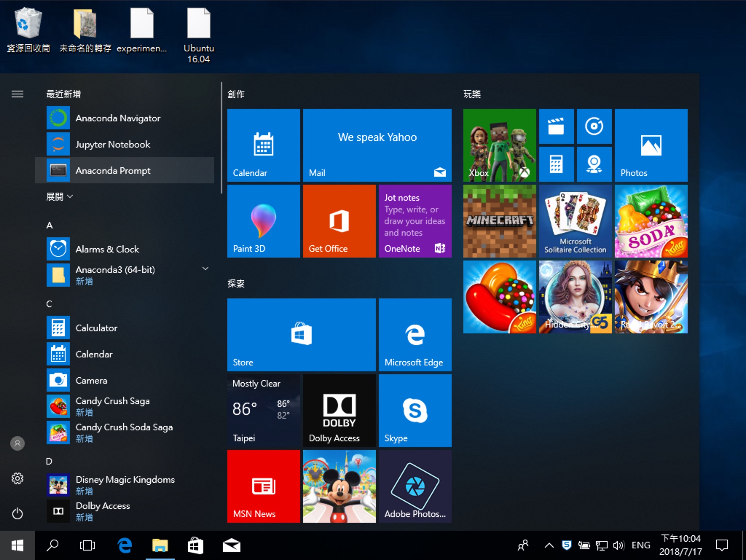The image size is (746, 560).
Task: Jump to letter C index header
Action: [49, 304]
